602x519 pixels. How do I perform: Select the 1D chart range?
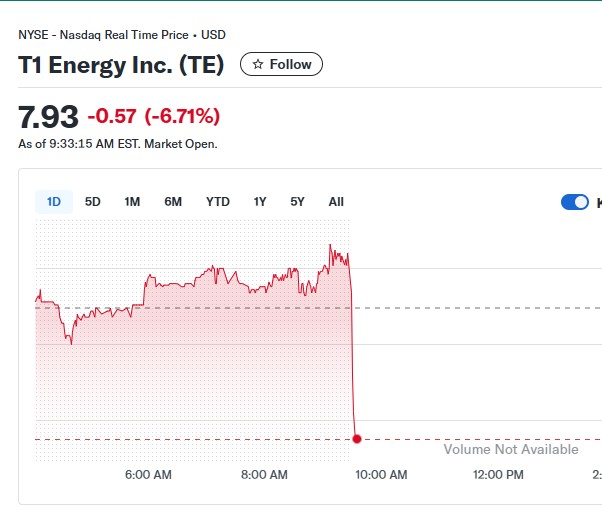click(x=54, y=202)
